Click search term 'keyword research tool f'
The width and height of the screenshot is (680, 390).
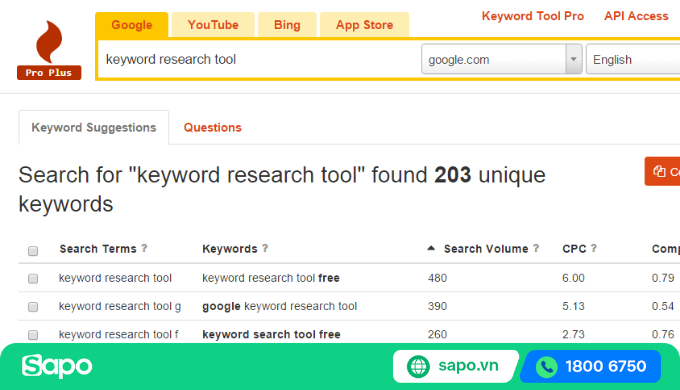[119, 334]
